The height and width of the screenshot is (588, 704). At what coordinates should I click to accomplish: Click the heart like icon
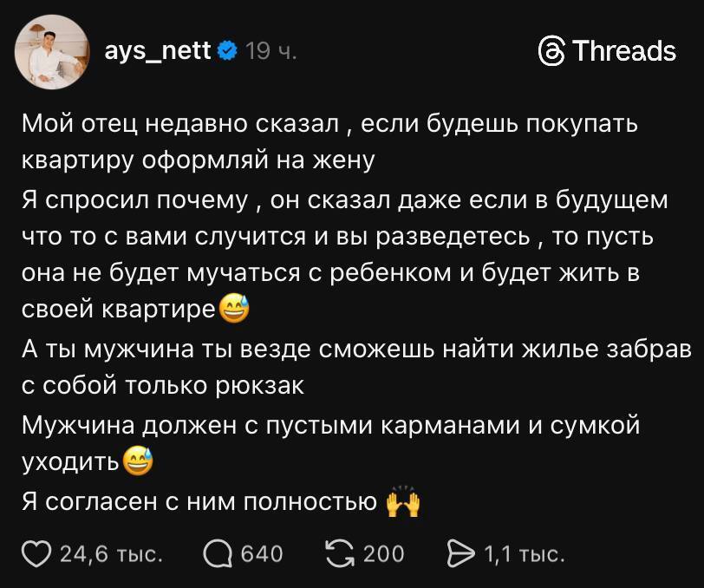36,554
